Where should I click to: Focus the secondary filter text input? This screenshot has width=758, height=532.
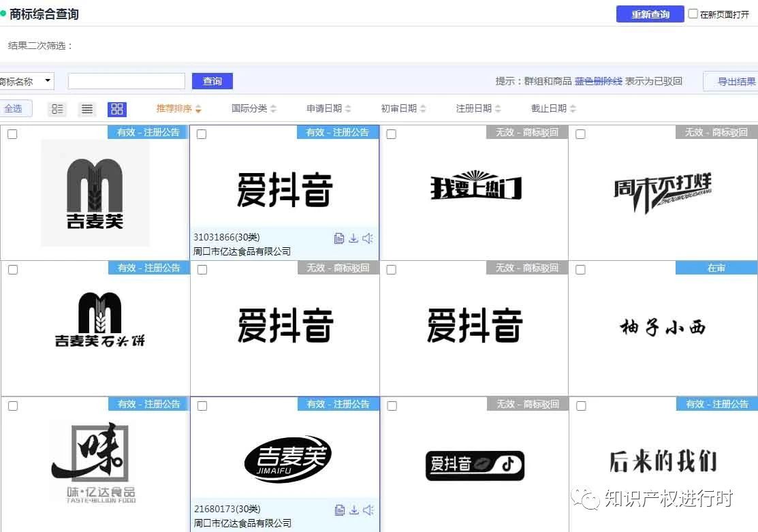(x=127, y=81)
